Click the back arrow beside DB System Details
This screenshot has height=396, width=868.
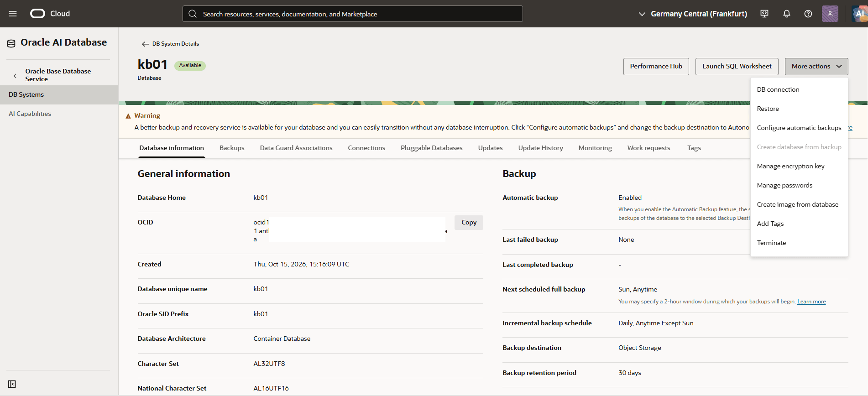coord(145,44)
